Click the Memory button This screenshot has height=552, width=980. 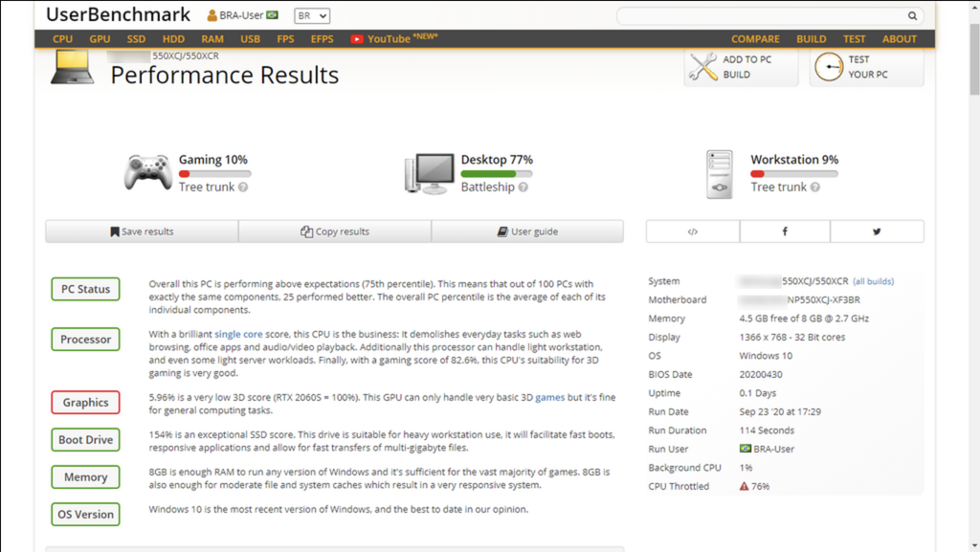pyautogui.click(x=85, y=477)
